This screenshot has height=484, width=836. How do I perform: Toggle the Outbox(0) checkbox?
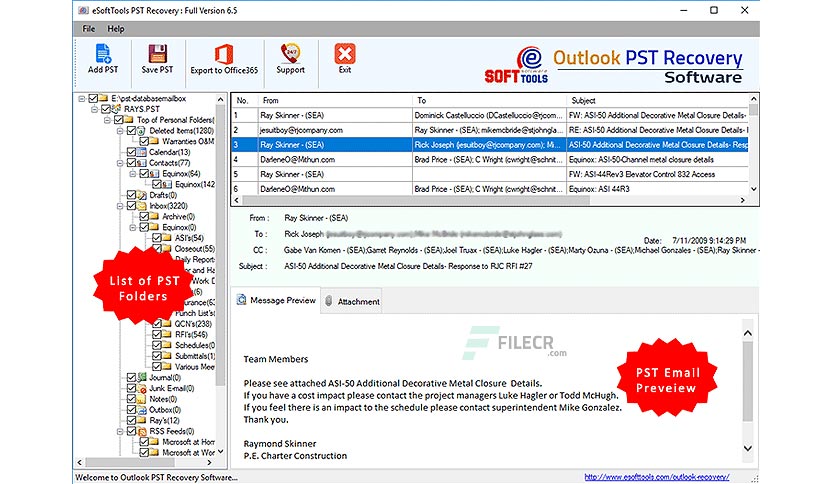click(131, 410)
